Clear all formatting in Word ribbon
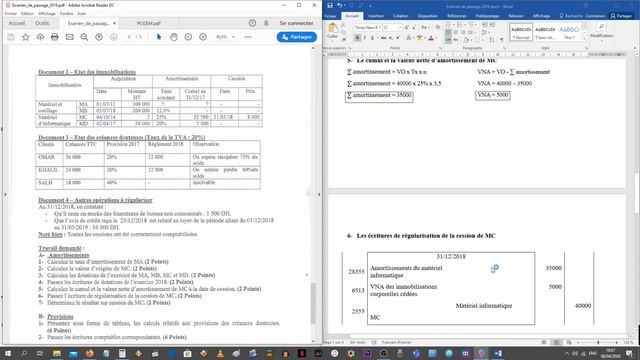 point(438,27)
